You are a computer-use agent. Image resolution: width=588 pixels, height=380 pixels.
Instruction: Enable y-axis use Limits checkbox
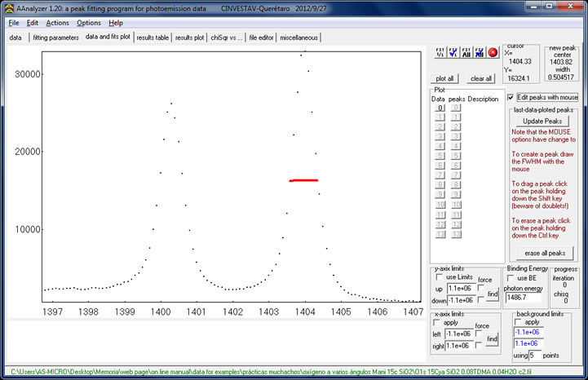(438, 278)
